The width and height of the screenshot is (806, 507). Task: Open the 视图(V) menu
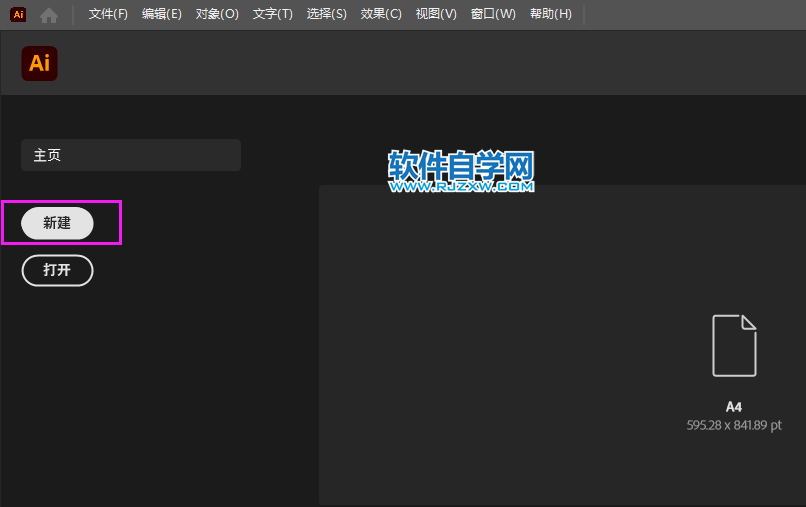[436, 14]
